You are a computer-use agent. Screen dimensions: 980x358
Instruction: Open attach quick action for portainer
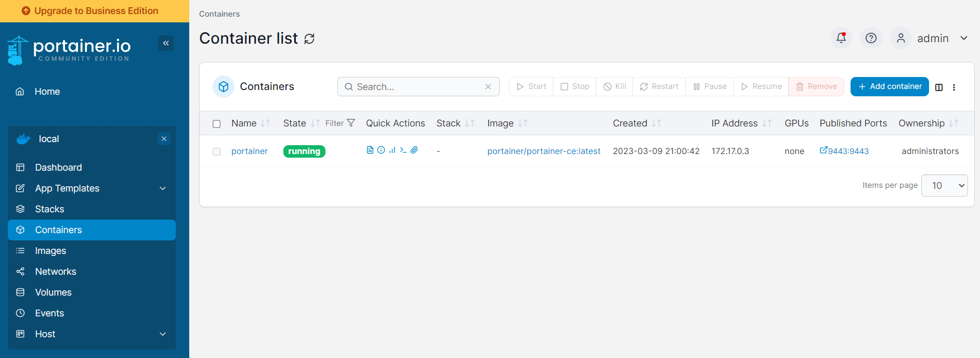pyautogui.click(x=414, y=150)
